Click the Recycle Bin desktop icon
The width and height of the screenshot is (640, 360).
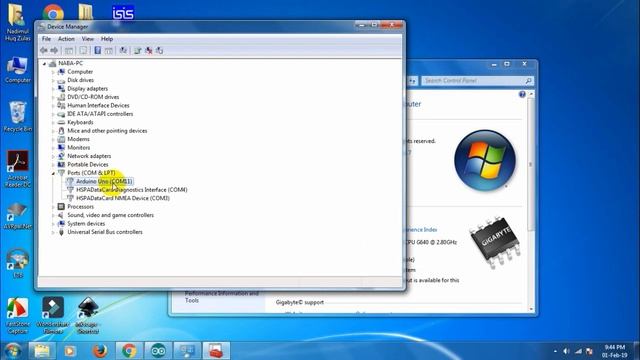pos(18,116)
